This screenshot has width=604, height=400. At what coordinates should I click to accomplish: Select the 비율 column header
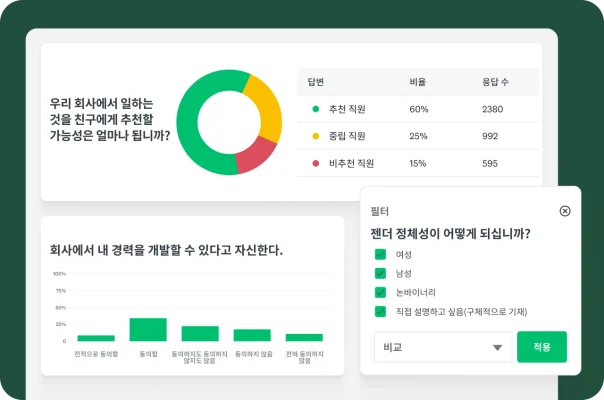[418, 82]
